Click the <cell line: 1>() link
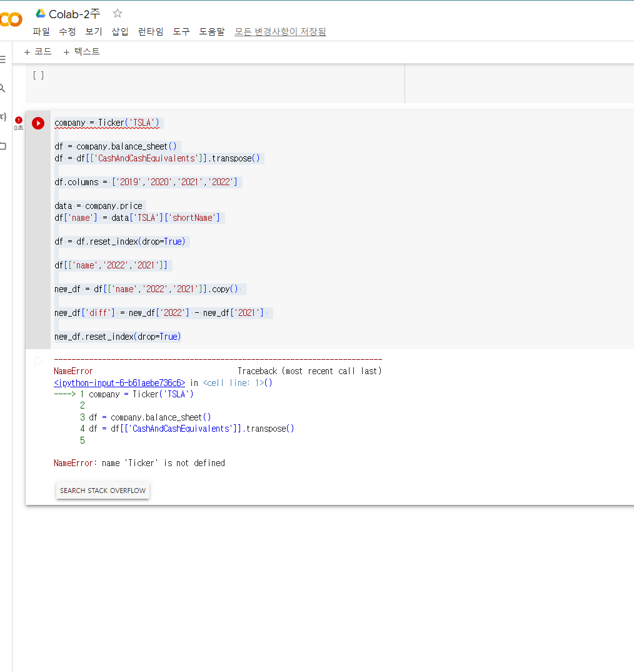 click(238, 383)
